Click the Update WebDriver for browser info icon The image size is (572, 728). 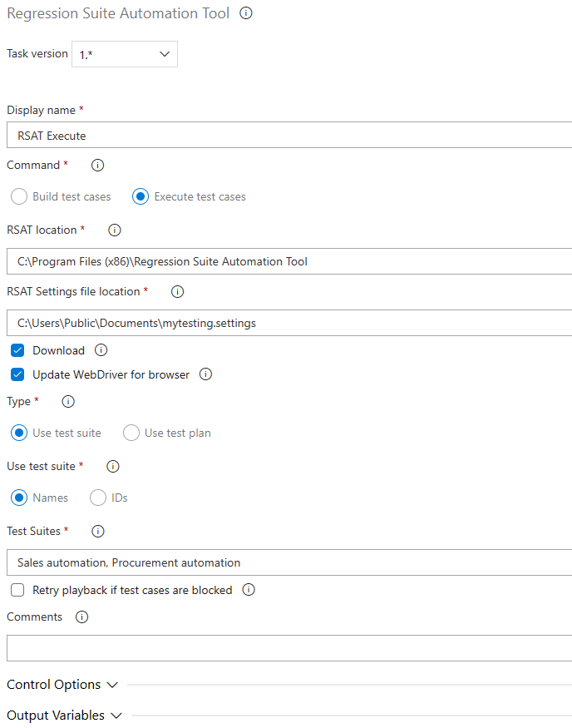point(205,374)
